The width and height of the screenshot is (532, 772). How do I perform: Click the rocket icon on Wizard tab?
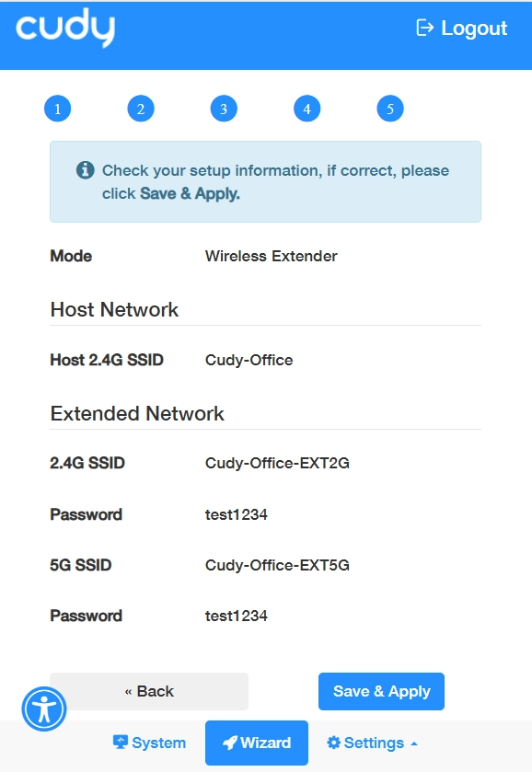[230, 743]
